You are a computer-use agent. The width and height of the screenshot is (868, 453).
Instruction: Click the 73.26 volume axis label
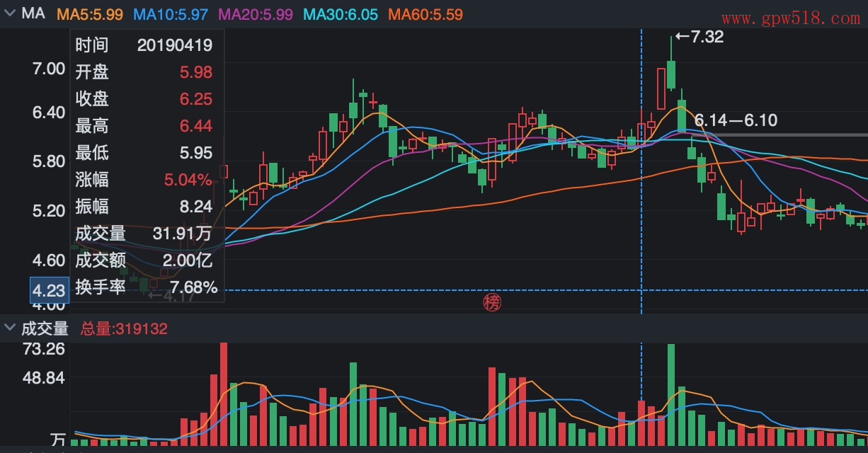(x=44, y=349)
